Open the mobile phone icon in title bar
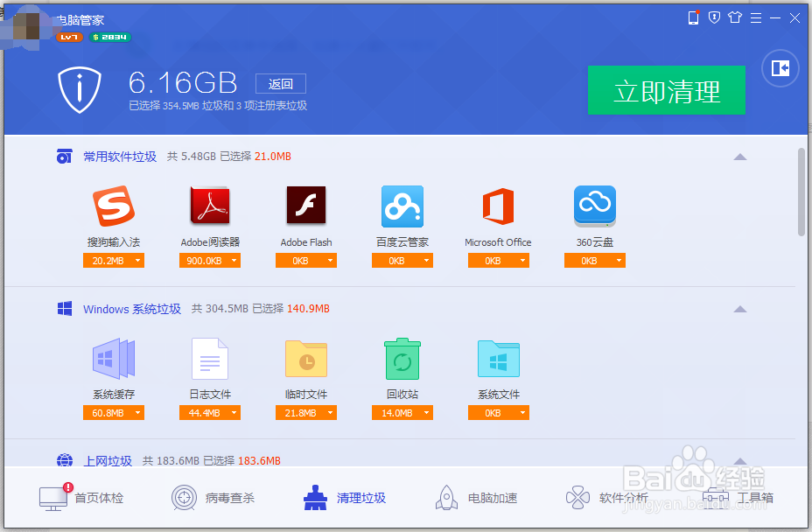 point(693,17)
